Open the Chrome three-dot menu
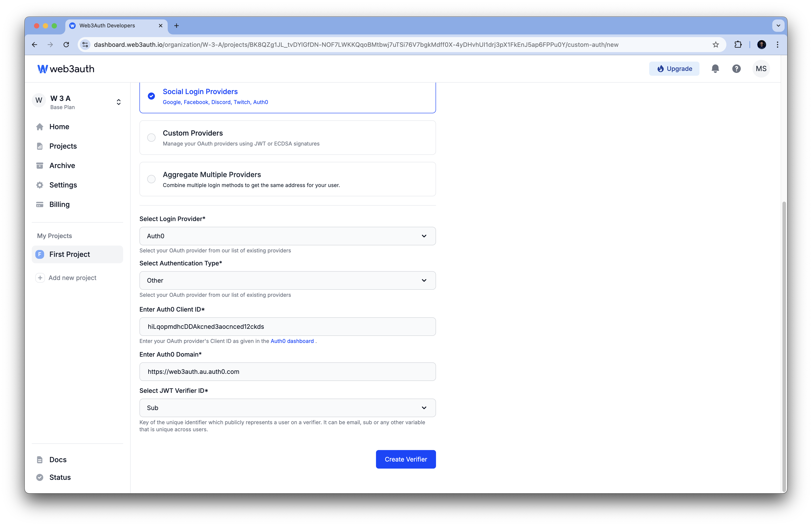Viewport: 812px width, 526px height. [778, 45]
